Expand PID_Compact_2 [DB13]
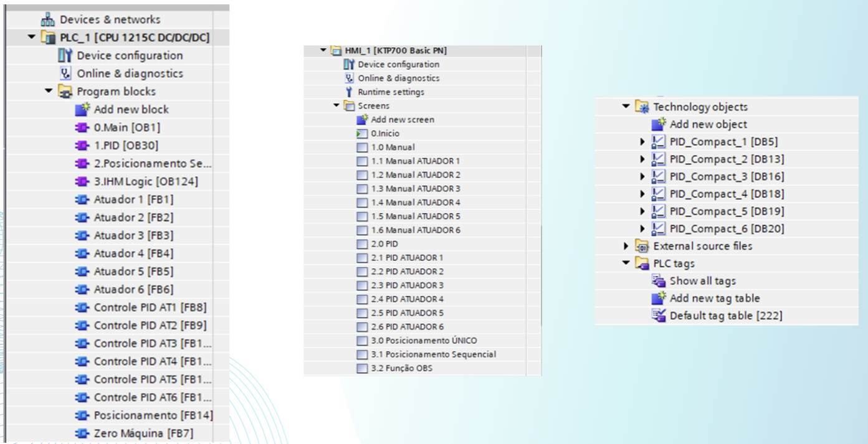The width and height of the screenshot is (868, 444). [x=642, y=159]
